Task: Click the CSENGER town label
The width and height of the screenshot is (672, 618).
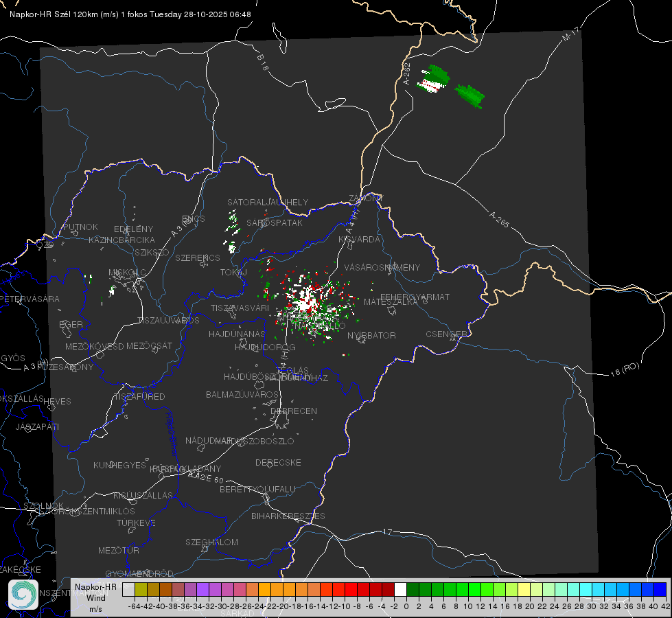Action: (447, 334)
